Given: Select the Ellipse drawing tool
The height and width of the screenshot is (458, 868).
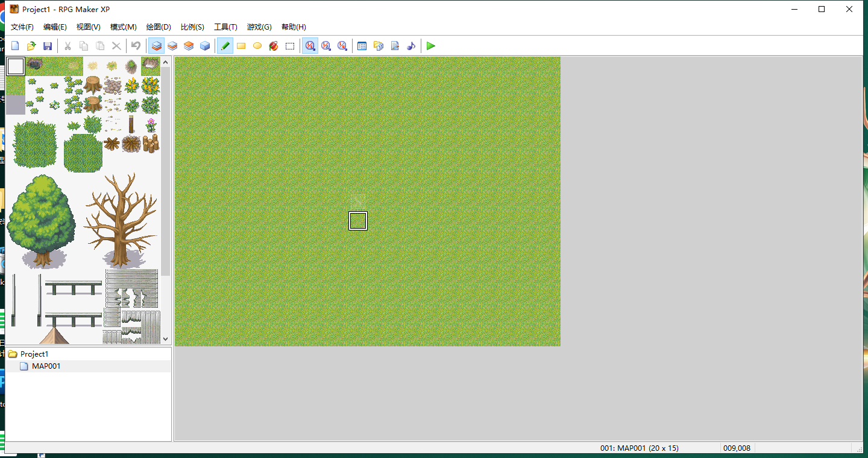Looking at the screenshot, I should tap(257, 45).
